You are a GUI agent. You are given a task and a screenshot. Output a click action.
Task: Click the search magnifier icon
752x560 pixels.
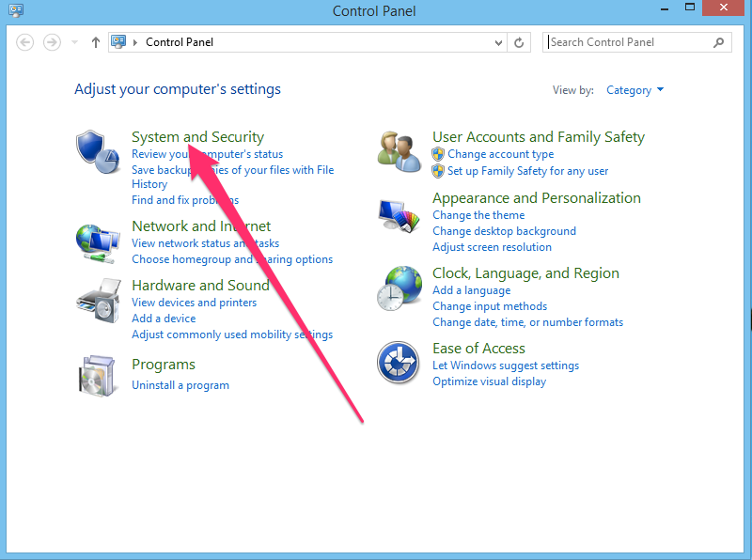click(x=718, y=42)
